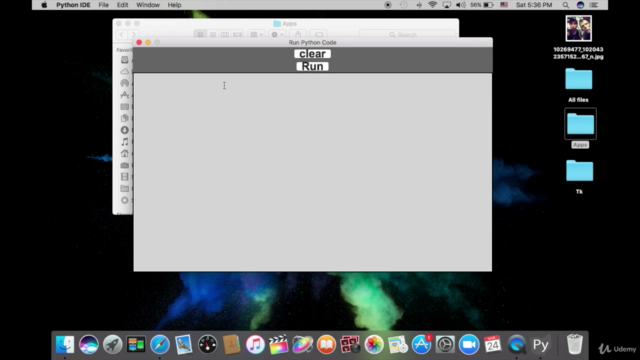640x360 pixels.
Task: Click list view button in Finder Apps window
Action: [x=213, y=35]
